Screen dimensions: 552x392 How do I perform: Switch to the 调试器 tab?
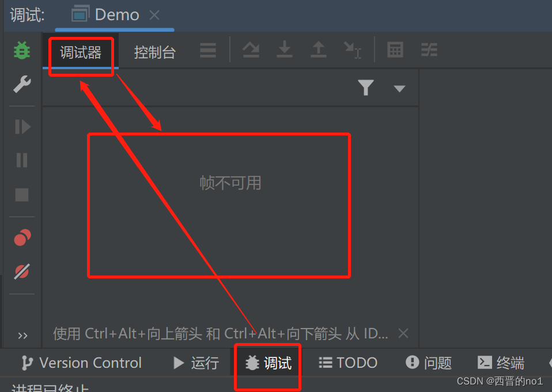coord(81,53)
